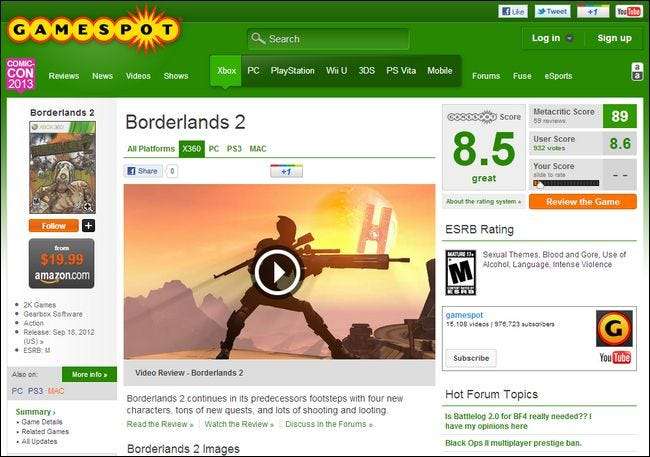This screenshot has height=457, width=650.
Task: Expand the Summary section link
Action: pos(35,412)
